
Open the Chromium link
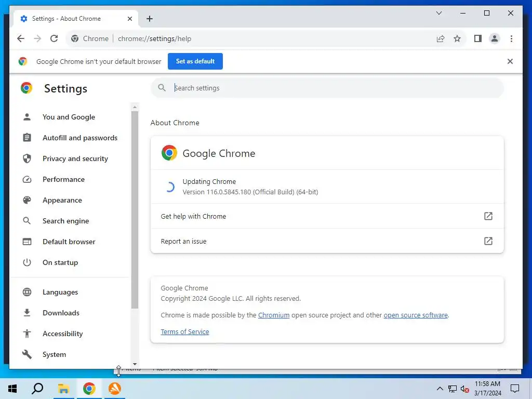(x=274, y=315)
